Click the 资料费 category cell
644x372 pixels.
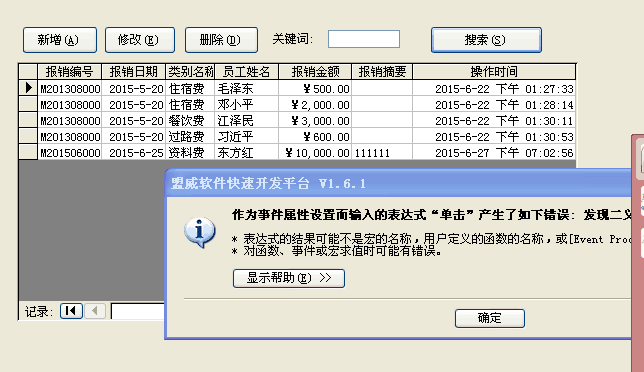tap(190, 152)
